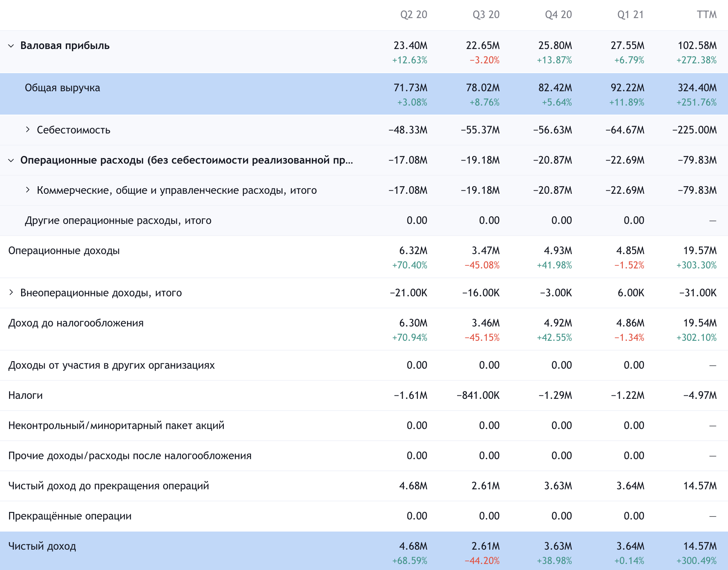Screen dimensions: 728x570
Task: Click Неконтрольный/миноритарный пакет акций label
Action: (116, 426)
